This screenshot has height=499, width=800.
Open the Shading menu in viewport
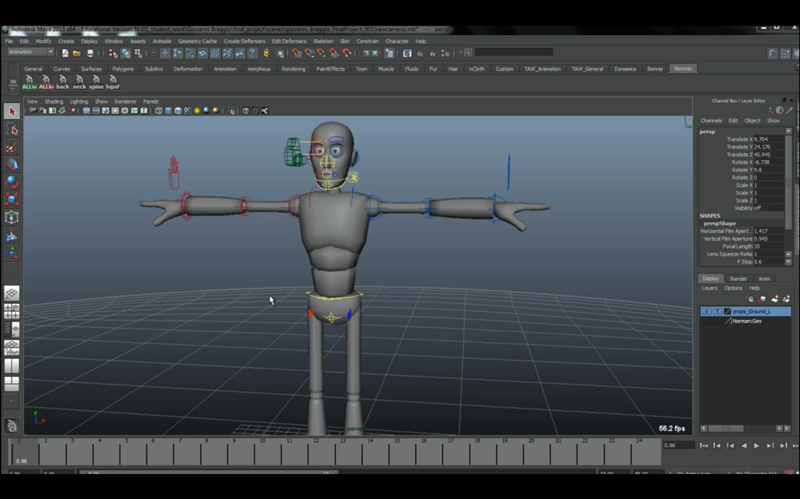pyautogui.click(x=54, y=102)
